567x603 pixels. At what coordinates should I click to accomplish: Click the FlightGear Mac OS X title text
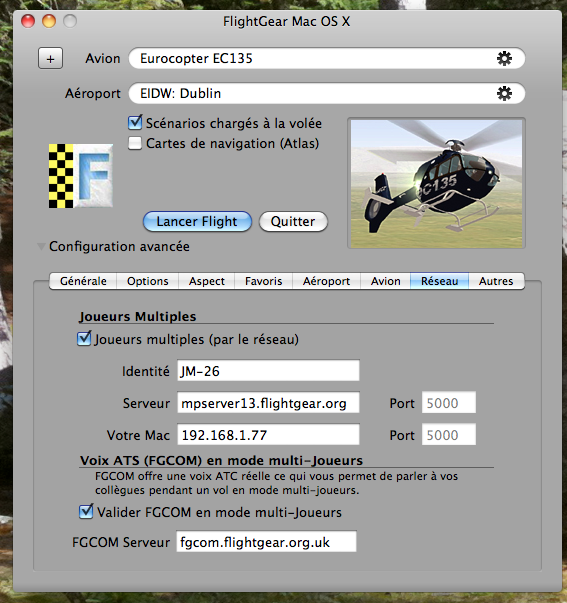[x=287, y=21]
